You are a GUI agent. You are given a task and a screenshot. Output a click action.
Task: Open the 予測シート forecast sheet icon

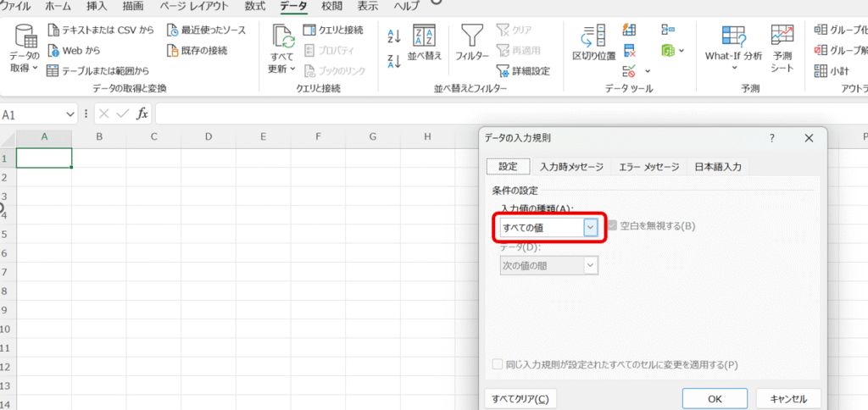781,36
